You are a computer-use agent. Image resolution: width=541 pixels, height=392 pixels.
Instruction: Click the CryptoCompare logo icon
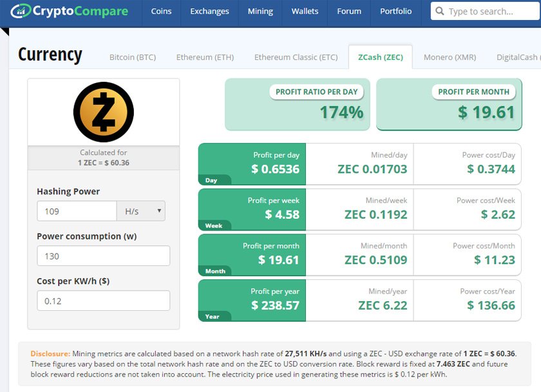click(21, 11)
